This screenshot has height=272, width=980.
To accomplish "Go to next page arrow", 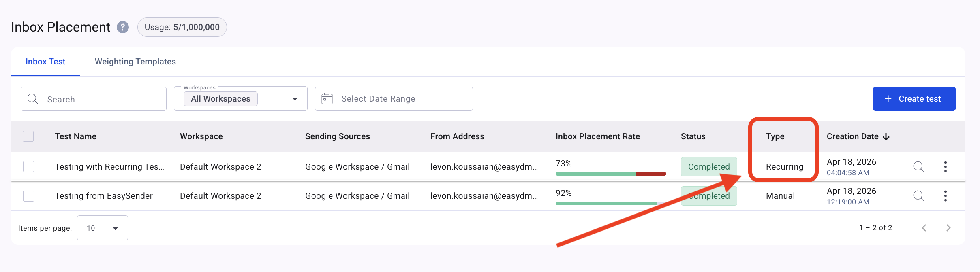I will click(x=948, y=228).
